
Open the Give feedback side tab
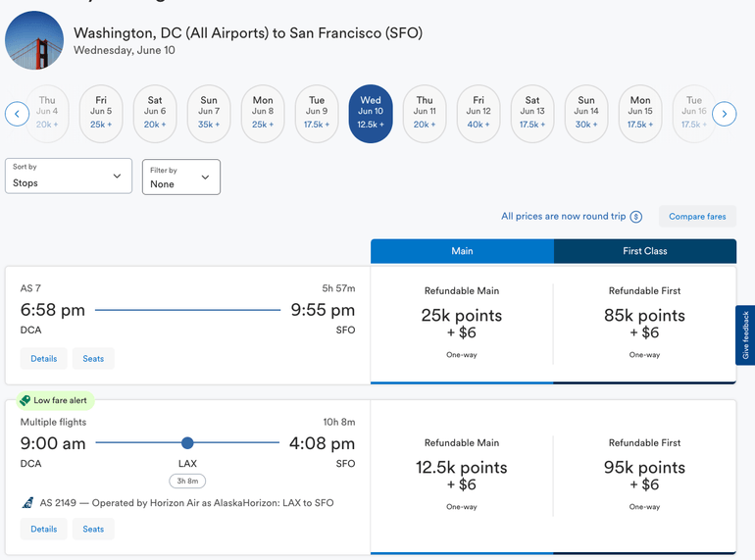tap(745, 335)
